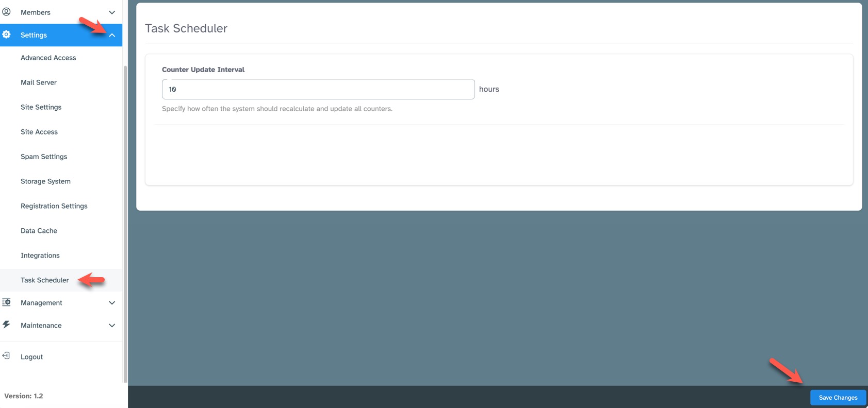Image resolution: width=868 pixels, height=408 pixels.
Task: Click the hours unit label
Action: 489,89
